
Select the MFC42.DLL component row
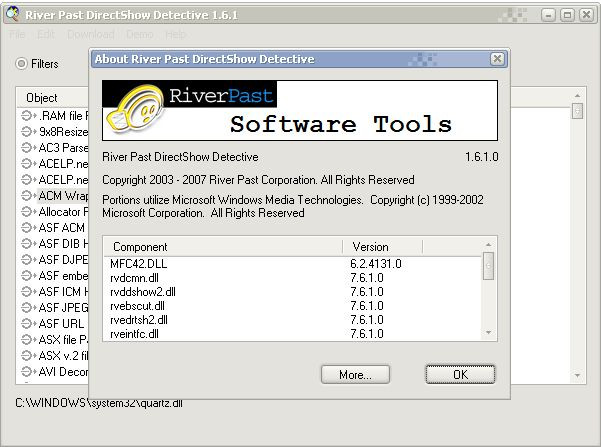293,264
